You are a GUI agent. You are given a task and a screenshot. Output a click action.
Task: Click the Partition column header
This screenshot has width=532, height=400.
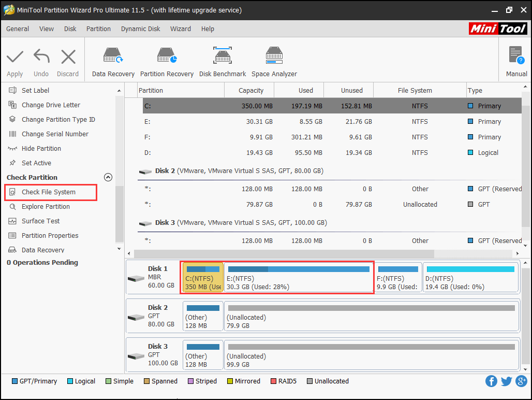(x=181, y=90)
